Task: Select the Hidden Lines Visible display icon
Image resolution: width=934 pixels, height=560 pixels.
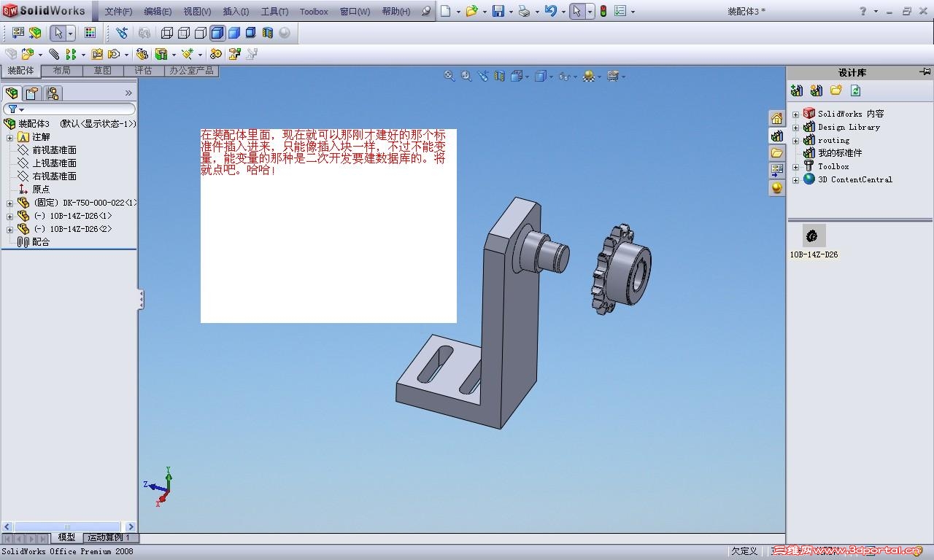Action: point(184,33)
